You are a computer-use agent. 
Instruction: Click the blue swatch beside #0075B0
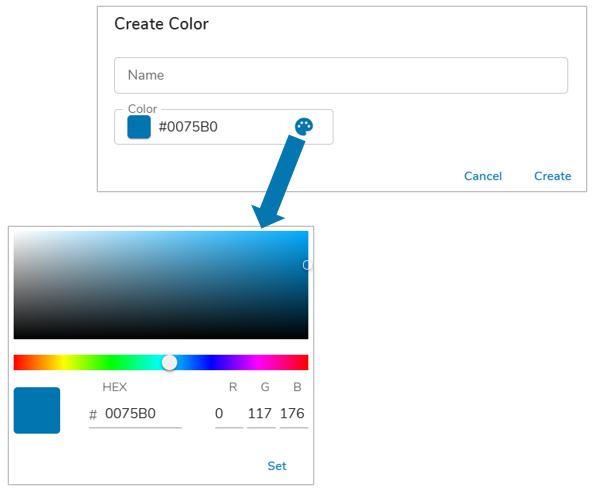(139, 127)
